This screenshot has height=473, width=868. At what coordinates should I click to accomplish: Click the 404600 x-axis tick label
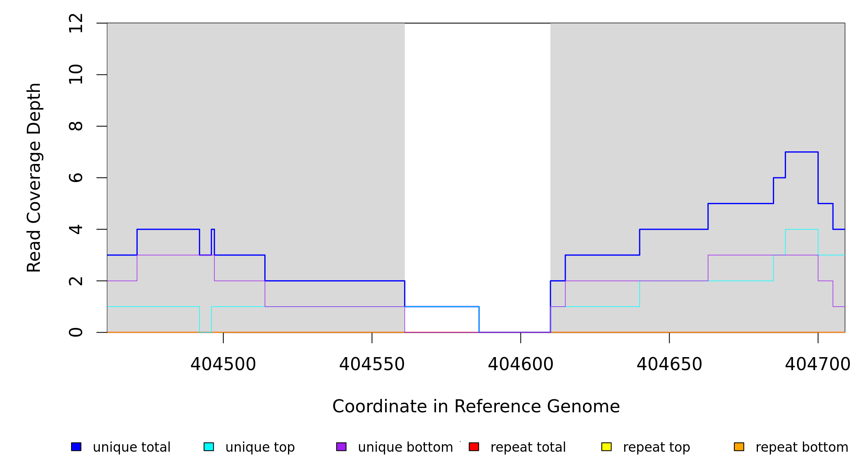pos(521,364)
